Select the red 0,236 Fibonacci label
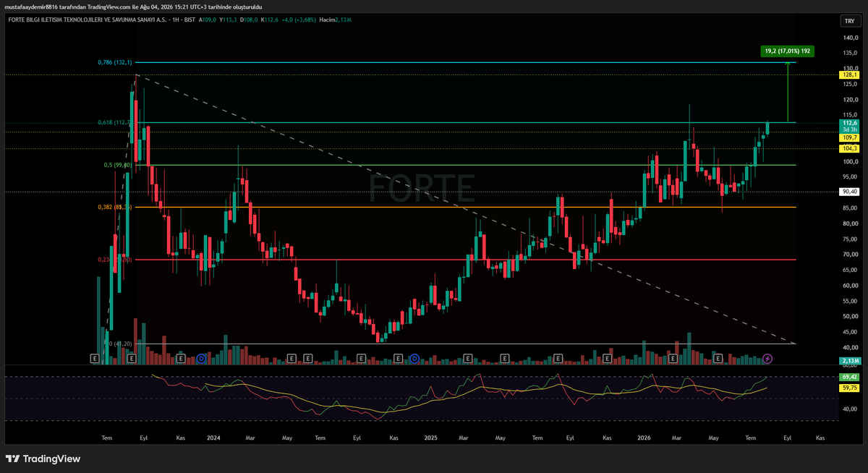868x473 pixels. (114, 259)
